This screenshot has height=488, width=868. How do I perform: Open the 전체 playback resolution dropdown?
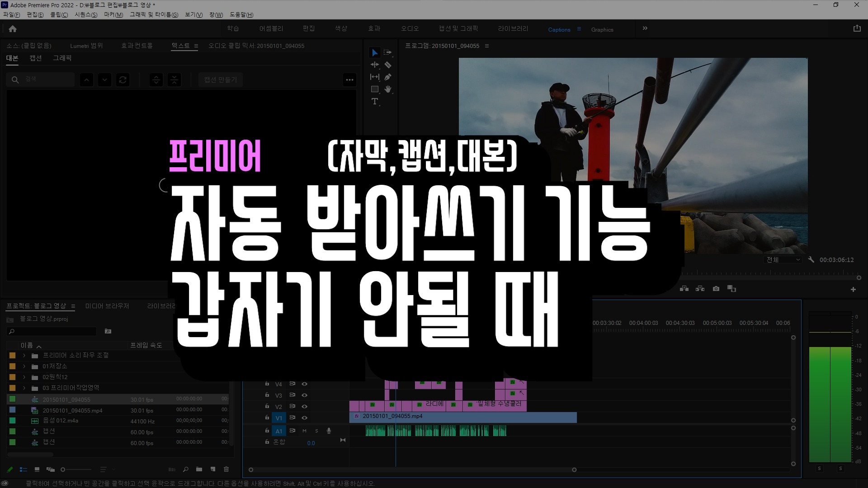pyautogui.click(x=783, y=260)
